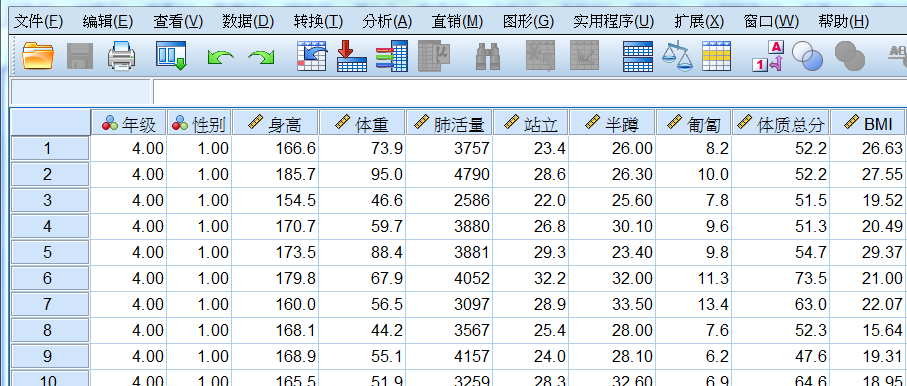Click the 站立 cell 32.2
This screenshot has width=907, height=386.
tap(530, 278)
